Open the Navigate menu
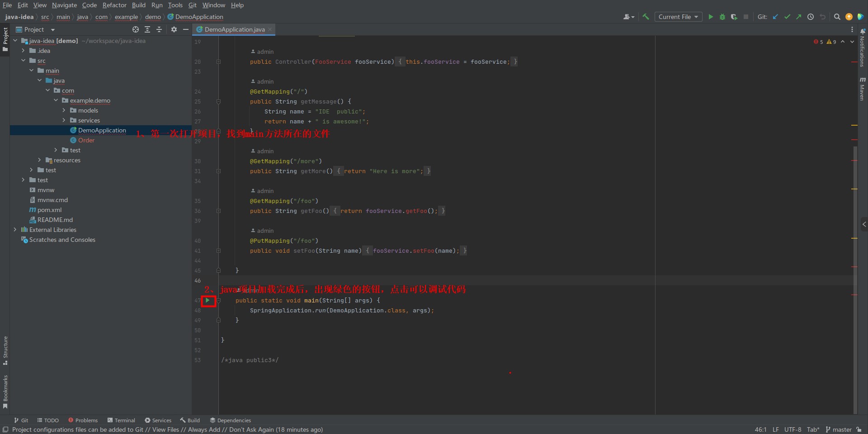The height and width of the screenshot is (434, 868). [64, 5]
